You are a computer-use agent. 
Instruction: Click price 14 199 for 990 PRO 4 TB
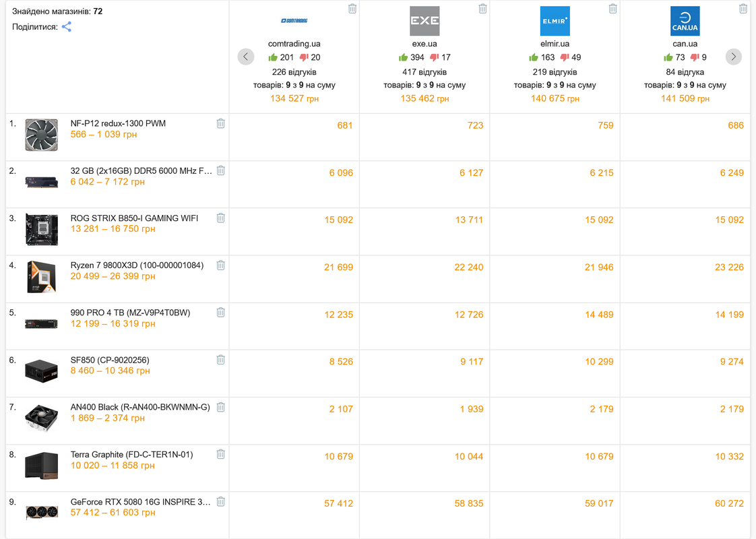(729, 315)
